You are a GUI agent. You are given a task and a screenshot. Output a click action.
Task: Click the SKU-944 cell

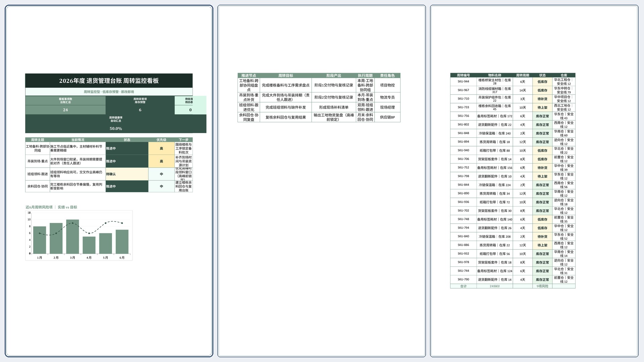[x=463, y=81]
